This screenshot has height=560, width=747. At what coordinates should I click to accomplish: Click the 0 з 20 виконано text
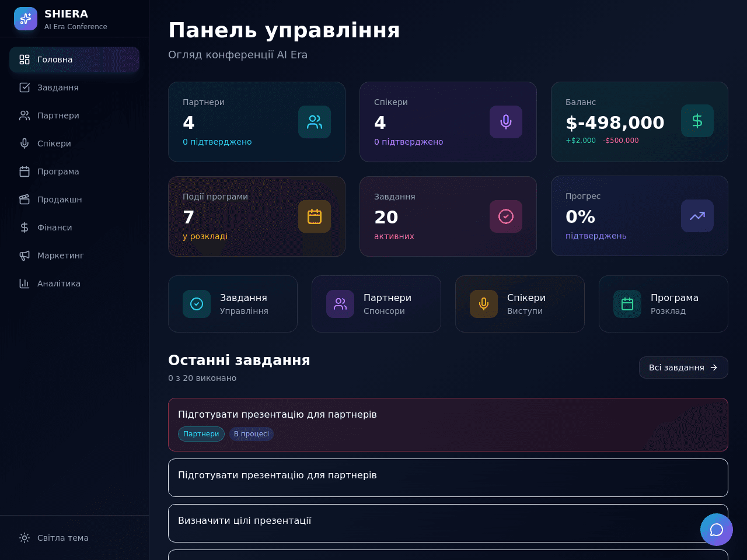(x=203, y=378)
